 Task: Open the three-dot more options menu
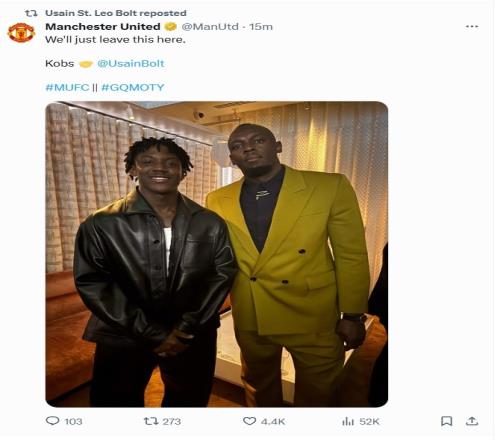point(472,26)
